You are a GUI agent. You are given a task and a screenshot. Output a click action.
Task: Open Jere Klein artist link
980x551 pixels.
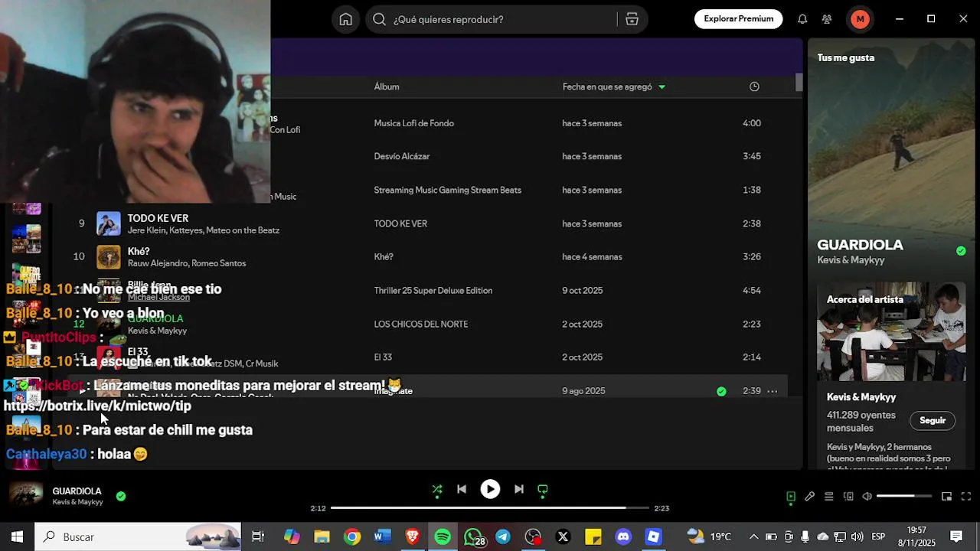(x=147, y=230)
